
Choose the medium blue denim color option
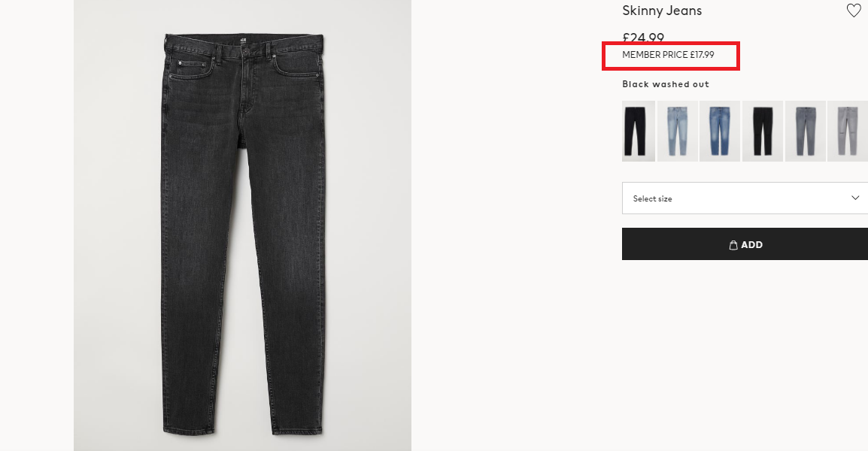click(720, 131)
